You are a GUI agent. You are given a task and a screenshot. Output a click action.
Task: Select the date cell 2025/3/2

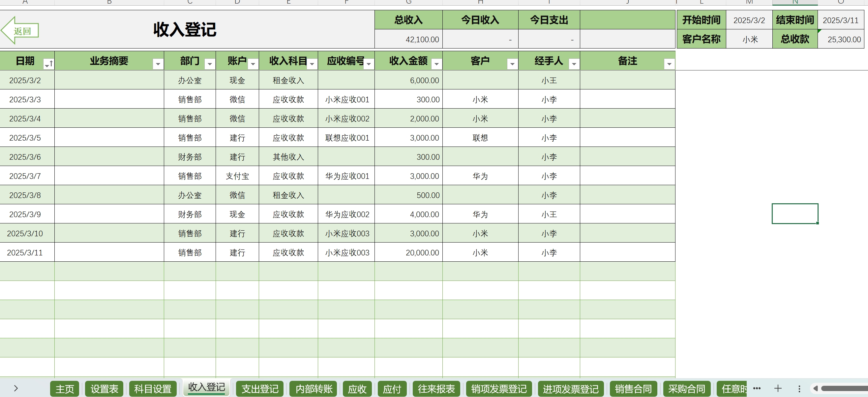point(27,80)
